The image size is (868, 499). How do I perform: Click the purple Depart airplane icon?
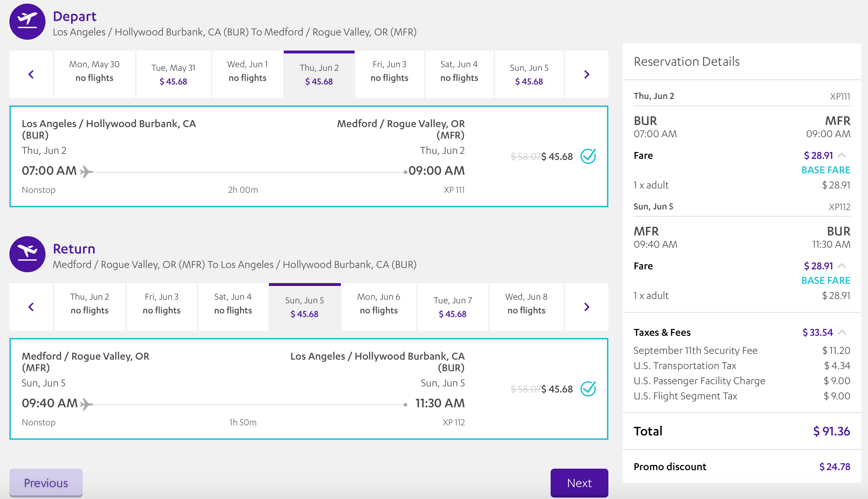click(27, 22)
